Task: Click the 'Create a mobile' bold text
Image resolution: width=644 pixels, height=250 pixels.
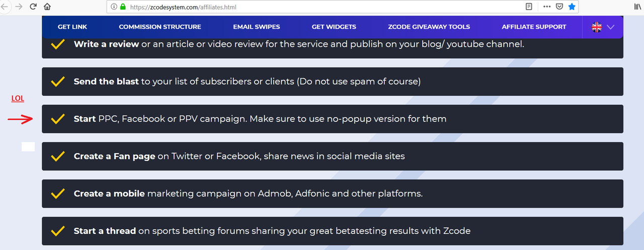Action: click(109, 194)
